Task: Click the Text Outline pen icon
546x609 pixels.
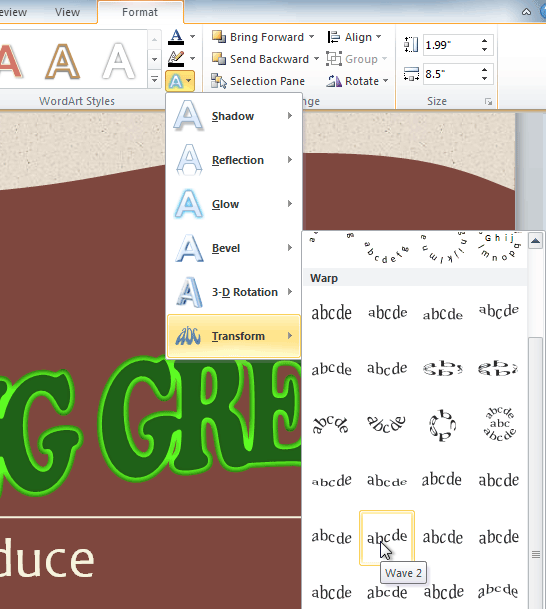Action: click(x=176, y=59)
